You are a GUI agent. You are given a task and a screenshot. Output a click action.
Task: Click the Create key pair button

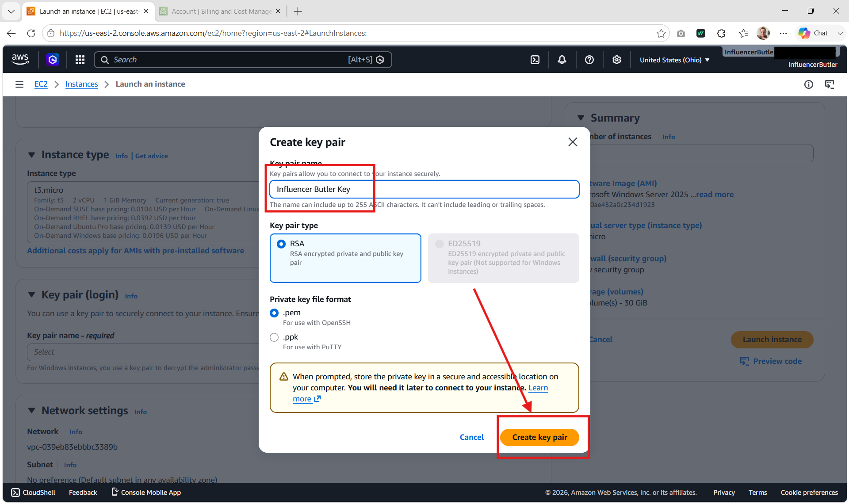(539, 437)
